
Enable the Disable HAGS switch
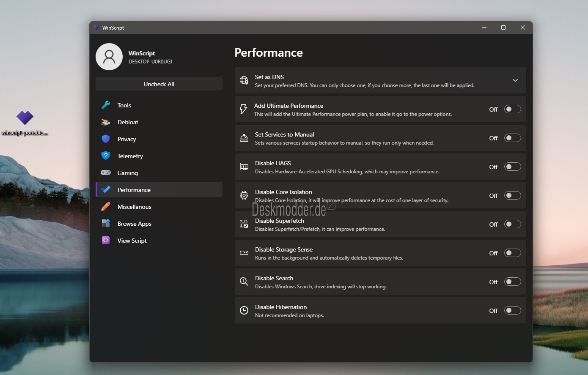pyautogui.click(x=512, y=167)
